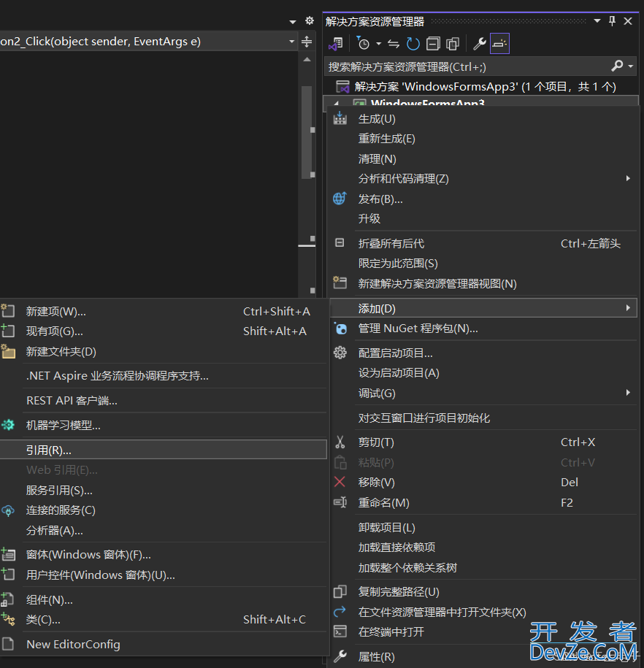The width and height of the screenshot is (644, 668).
Task: Click the collapse all icon in toolbar
Action: (x=433, y=44)
